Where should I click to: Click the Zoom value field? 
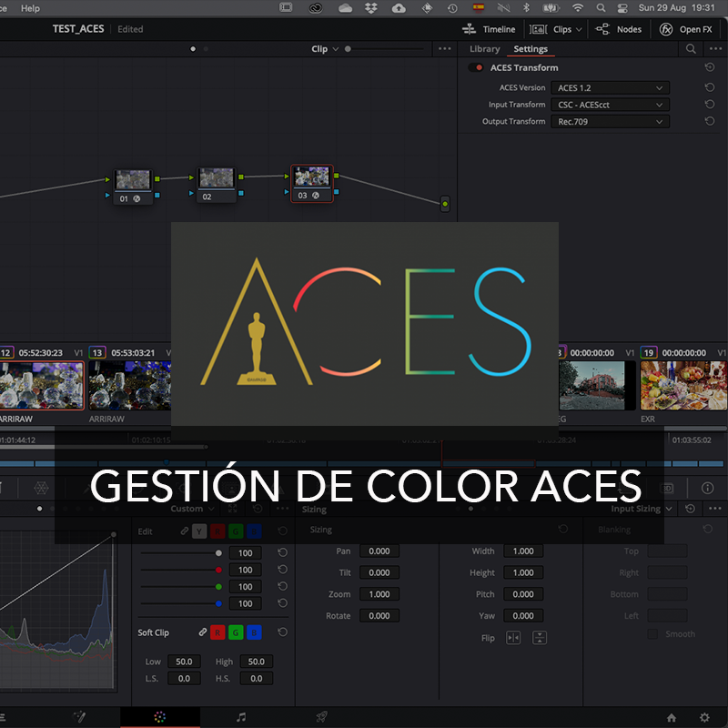point(379,594)
